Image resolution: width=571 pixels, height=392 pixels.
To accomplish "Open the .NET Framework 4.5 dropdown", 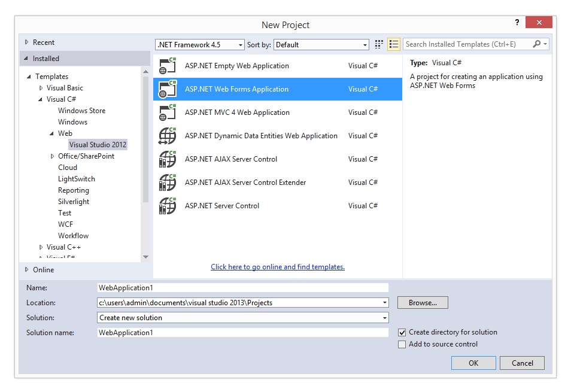I will coord(200,45).
